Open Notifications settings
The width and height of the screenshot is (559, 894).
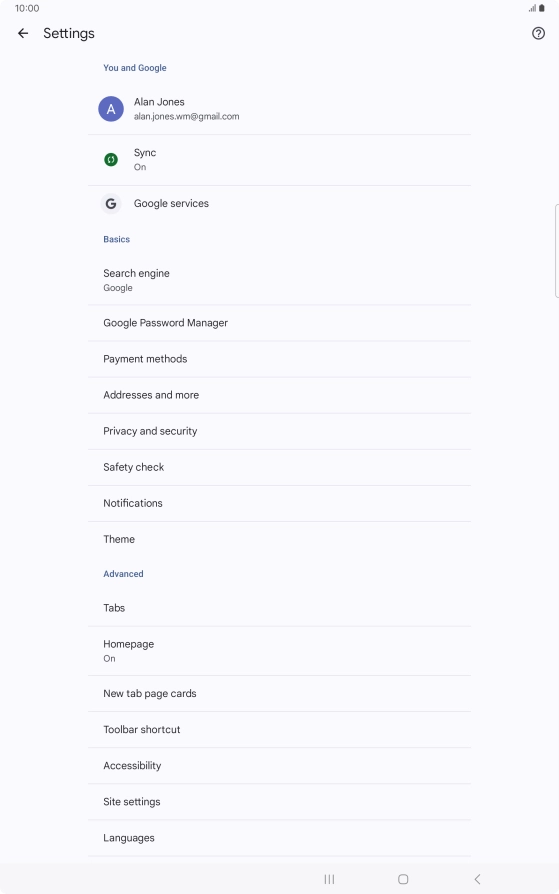(280, 503)
